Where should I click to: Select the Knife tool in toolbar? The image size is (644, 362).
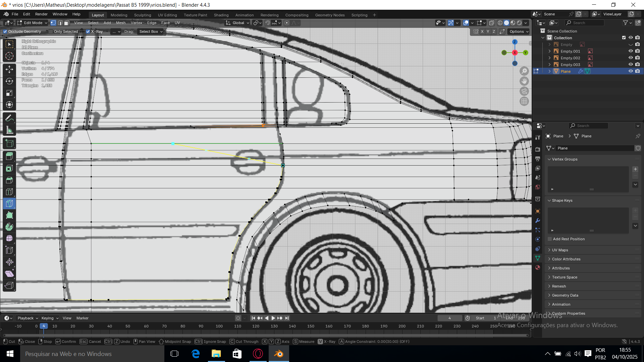click(x=9, y=203)
